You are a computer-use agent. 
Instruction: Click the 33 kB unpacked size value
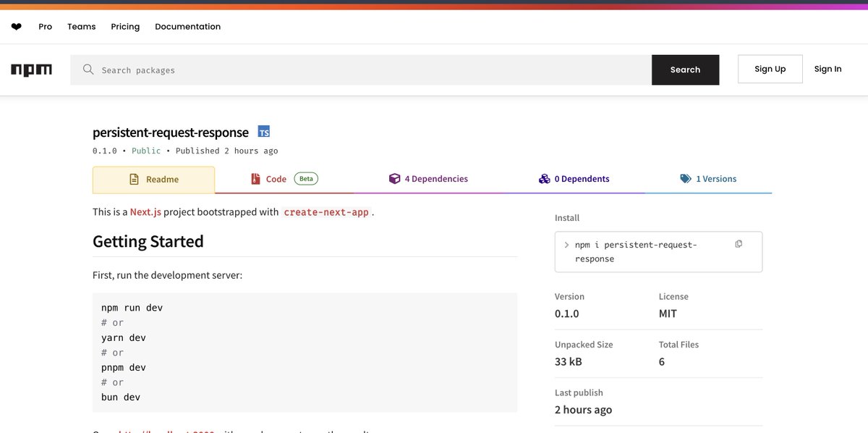tap(569, 361)
